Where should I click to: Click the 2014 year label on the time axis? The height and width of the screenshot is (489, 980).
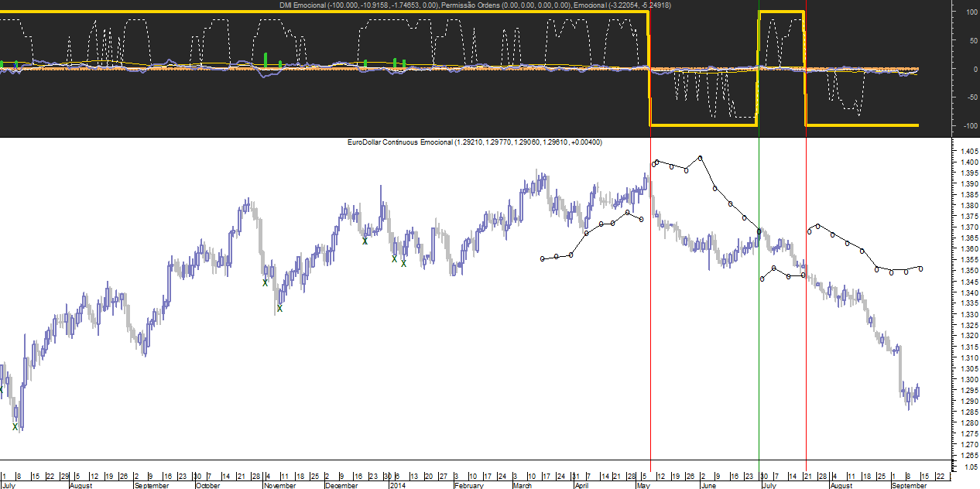click(x=397, y=486)
